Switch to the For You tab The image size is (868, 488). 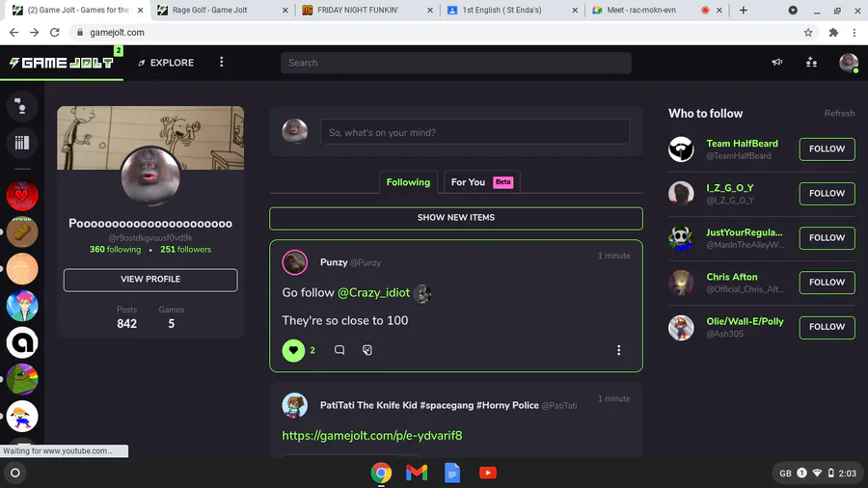pyautogui.click(x=481, y=182)
